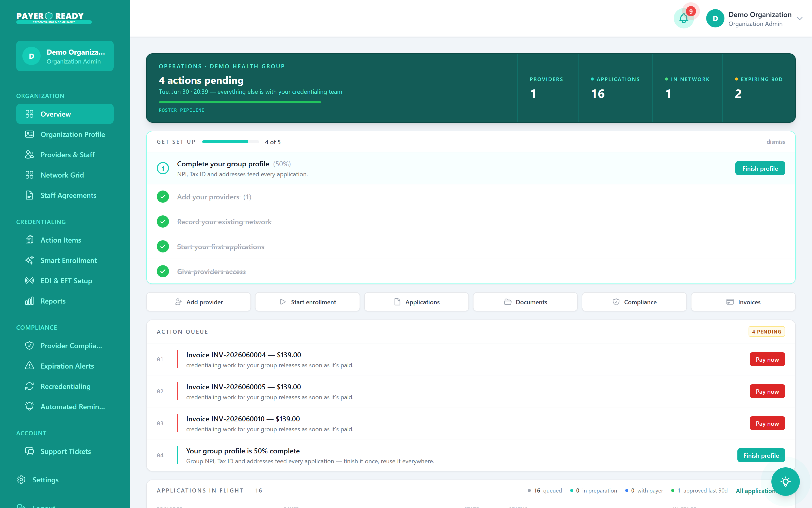Click sidebar Demo Organization card
This screenshot has width=812, height=508.
tap(65, 56)
